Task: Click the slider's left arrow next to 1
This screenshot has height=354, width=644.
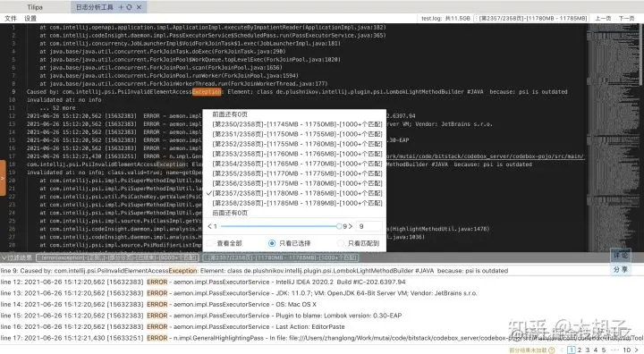Action: [210, 226]
